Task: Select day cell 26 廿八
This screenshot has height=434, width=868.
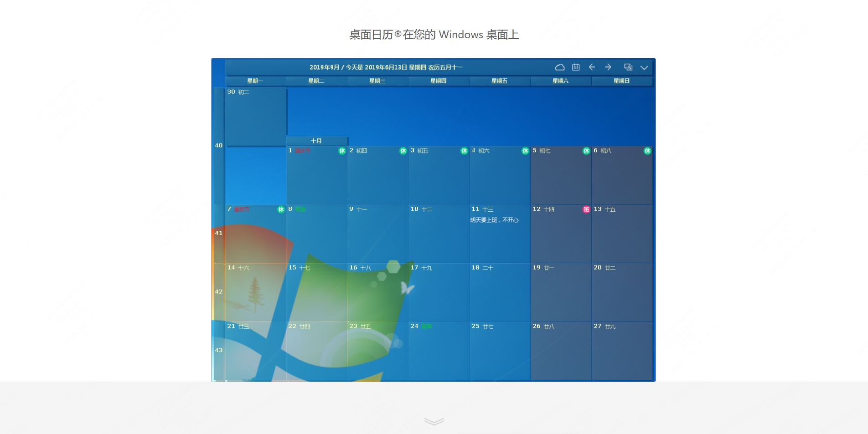Action: (x=561, y=351)
